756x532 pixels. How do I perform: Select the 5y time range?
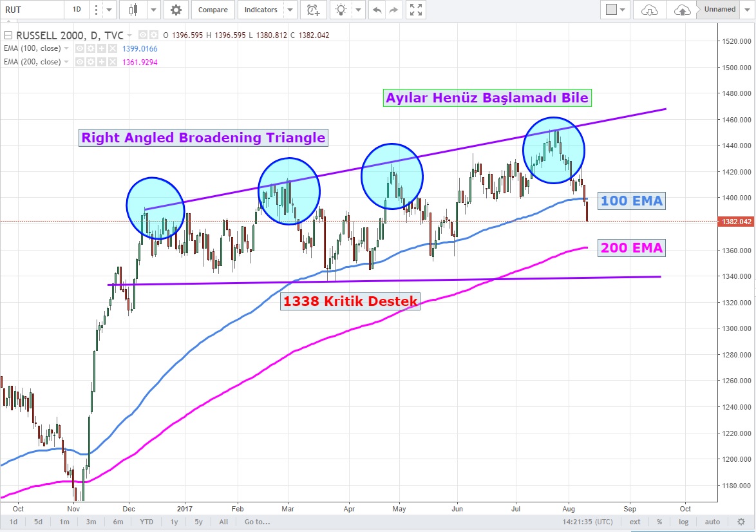(198, 522)
